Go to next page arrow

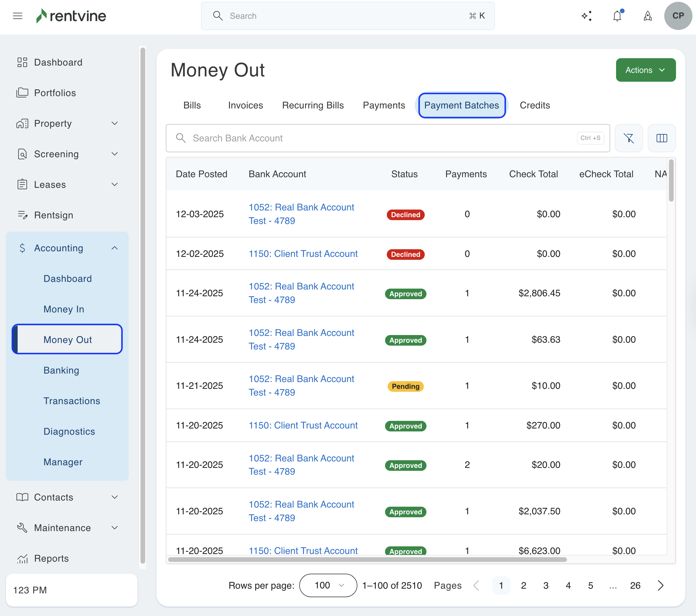[x=660, y=585]
